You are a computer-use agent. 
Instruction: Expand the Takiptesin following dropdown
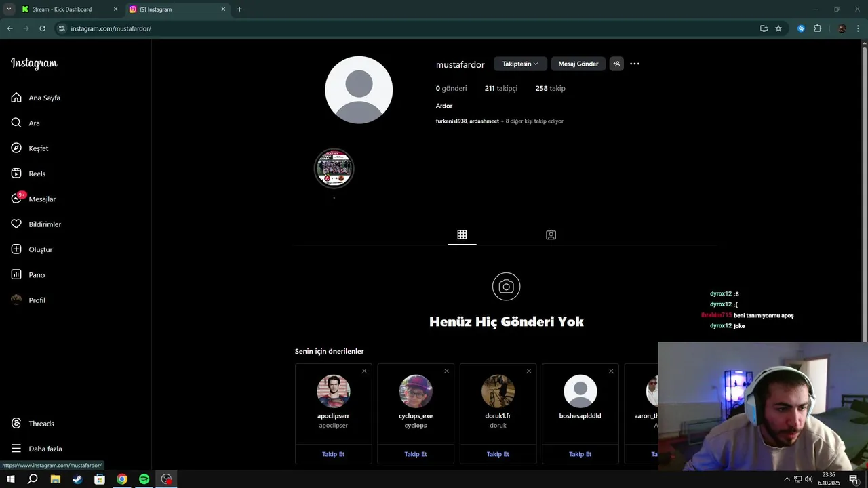coord(520,64)
